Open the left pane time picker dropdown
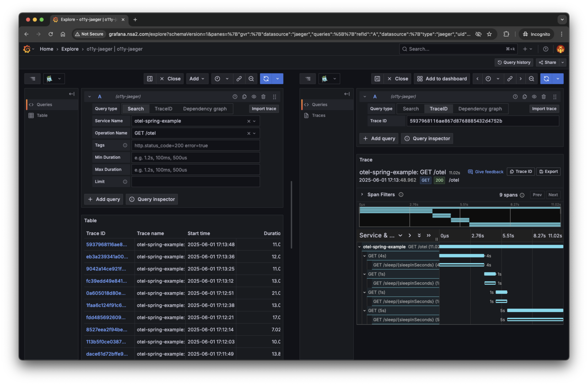Image resolution: width=588 pixels, height=385 pixels. click(x=222, y=79)
